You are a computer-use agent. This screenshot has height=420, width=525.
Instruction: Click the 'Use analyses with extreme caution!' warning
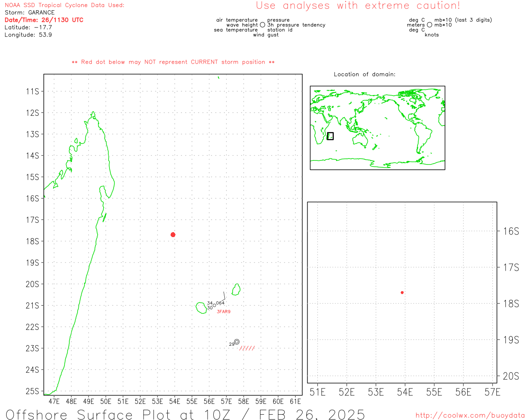coord(358,5)
